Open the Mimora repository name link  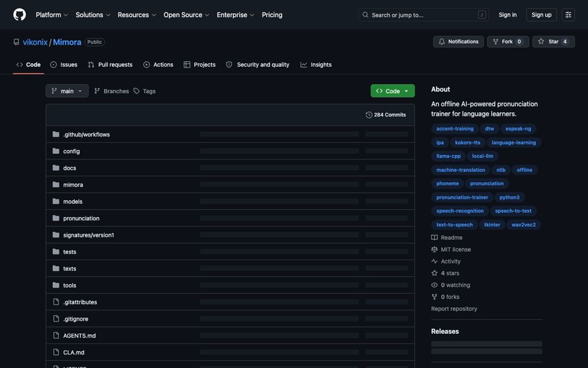point(67,42)
